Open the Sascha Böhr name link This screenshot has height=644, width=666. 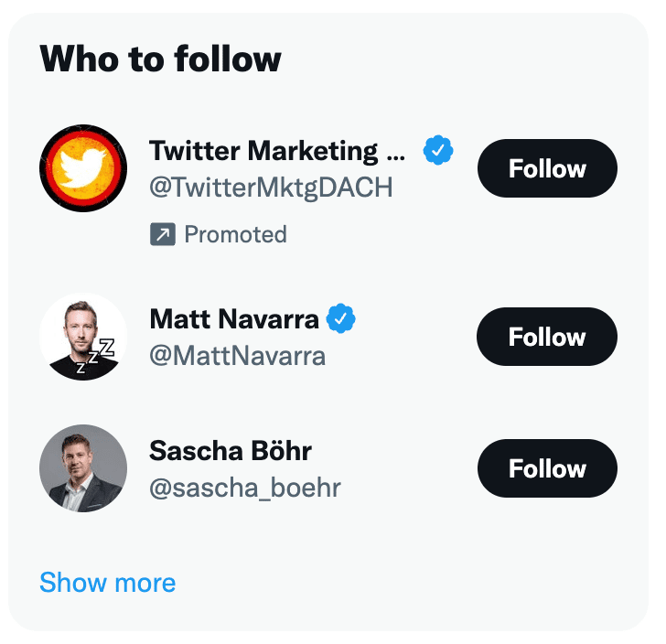[231, 451]
